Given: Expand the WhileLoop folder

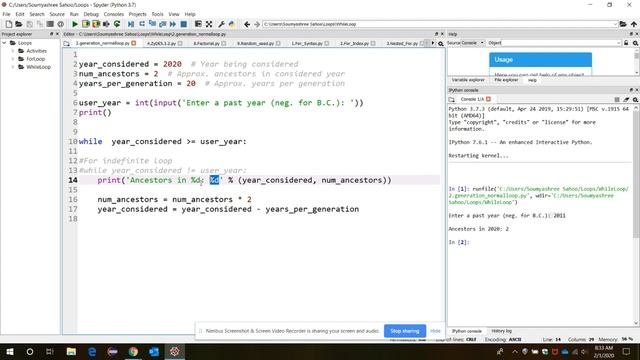Looking at the screenshot, I should 13,67.
